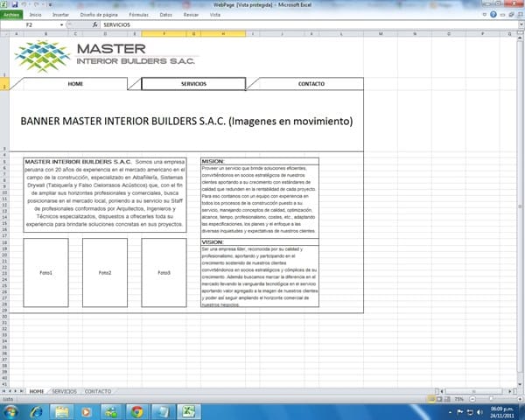The image size is (525, 420).
Task: Click the SERVICIOS navigation cell
Action: click(193, 84)
